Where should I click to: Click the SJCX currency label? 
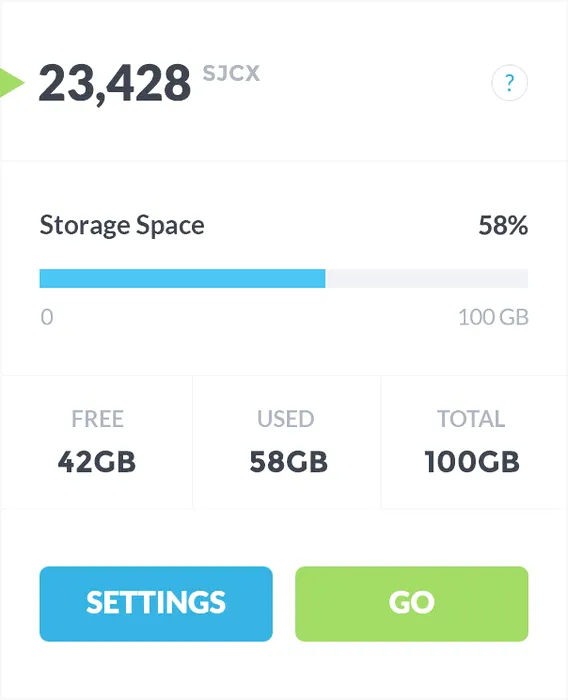[231, 74]
